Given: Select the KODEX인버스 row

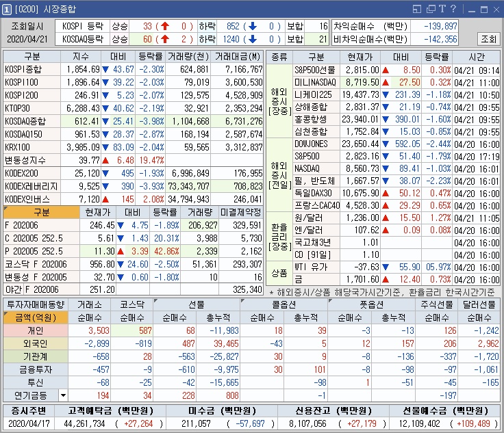Looking at the screenshot, I should pos(134,199).
